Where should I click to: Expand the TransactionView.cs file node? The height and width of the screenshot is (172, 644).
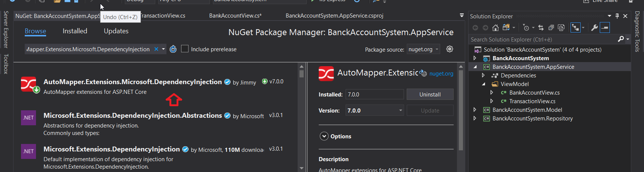pyautogui.click(x=492, y=101)
